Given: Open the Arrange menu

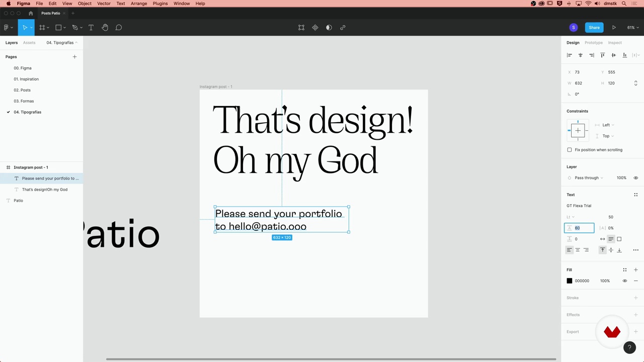Looking at the screenshot, I should [139, 4].
